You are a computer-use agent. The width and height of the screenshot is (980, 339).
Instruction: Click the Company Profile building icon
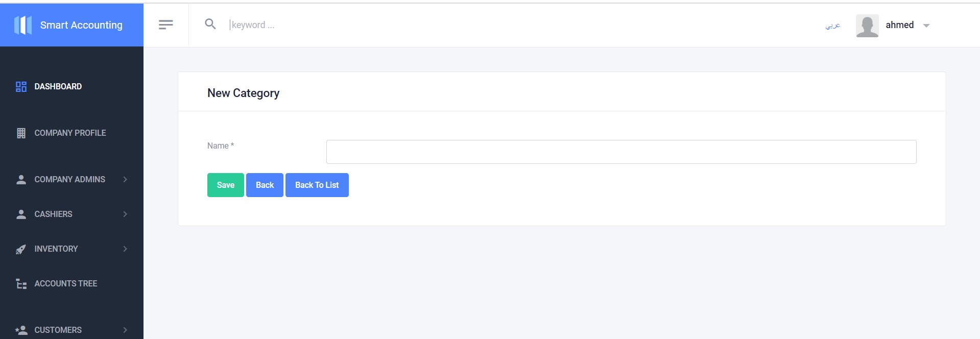tap(21, 133)
